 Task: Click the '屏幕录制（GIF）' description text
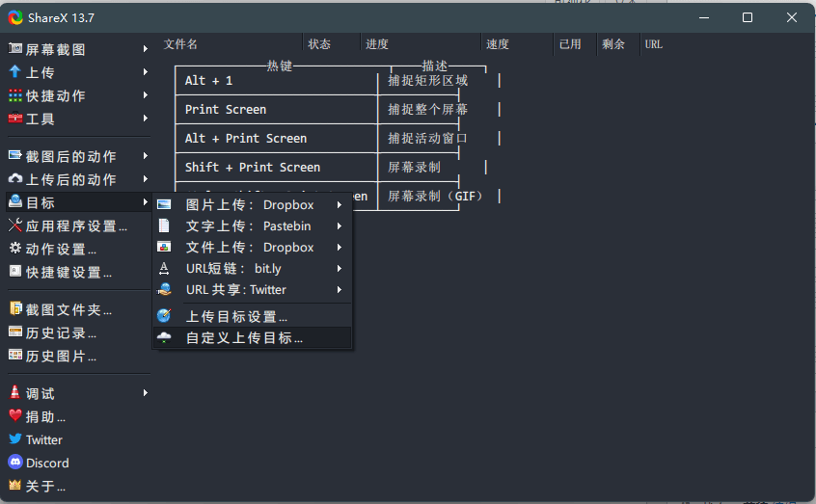(436, 196)
